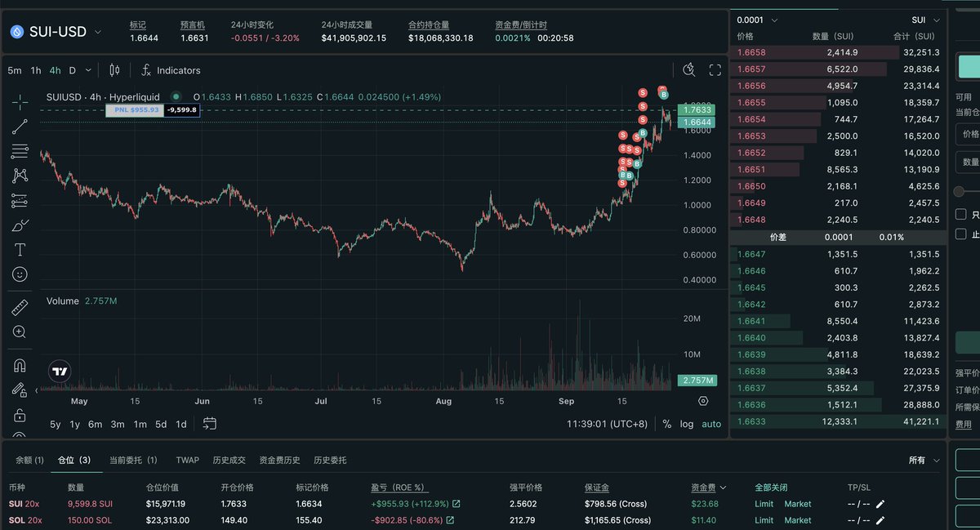The width and height of the screenshot is (980, 530).
Task: Open the go-to-date calendar icon
Action: [x=210, y=423]
